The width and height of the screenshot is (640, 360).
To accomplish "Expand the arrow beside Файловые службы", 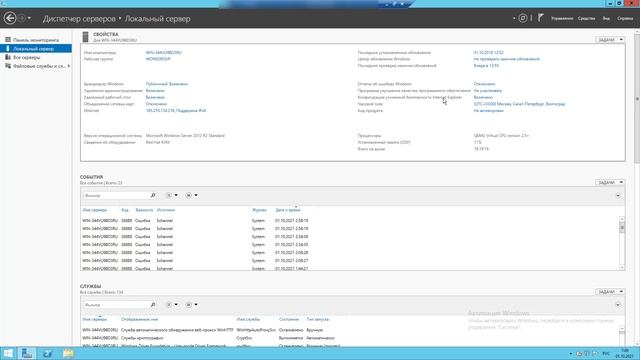I will pyautogui.click(x=69, y=66).
